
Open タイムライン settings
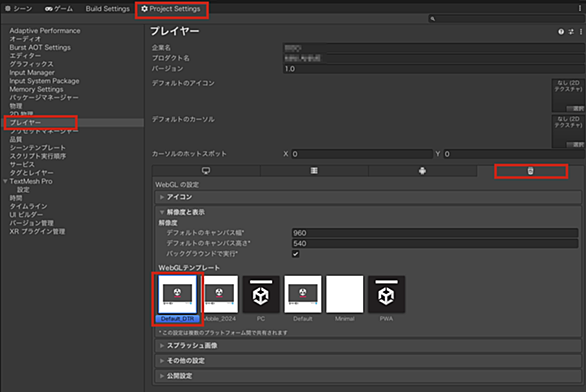pos(28,206)
